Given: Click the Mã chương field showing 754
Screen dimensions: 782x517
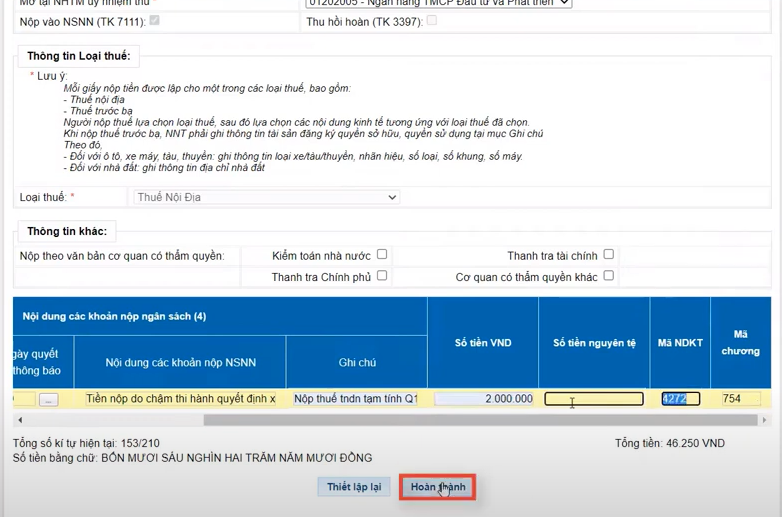Looking at the screenshot, I should pos(741,399).
